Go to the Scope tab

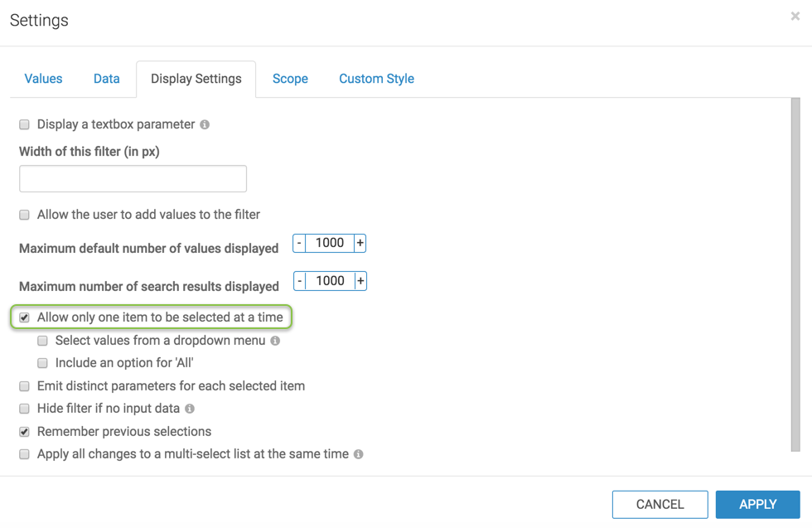point(290,79)
